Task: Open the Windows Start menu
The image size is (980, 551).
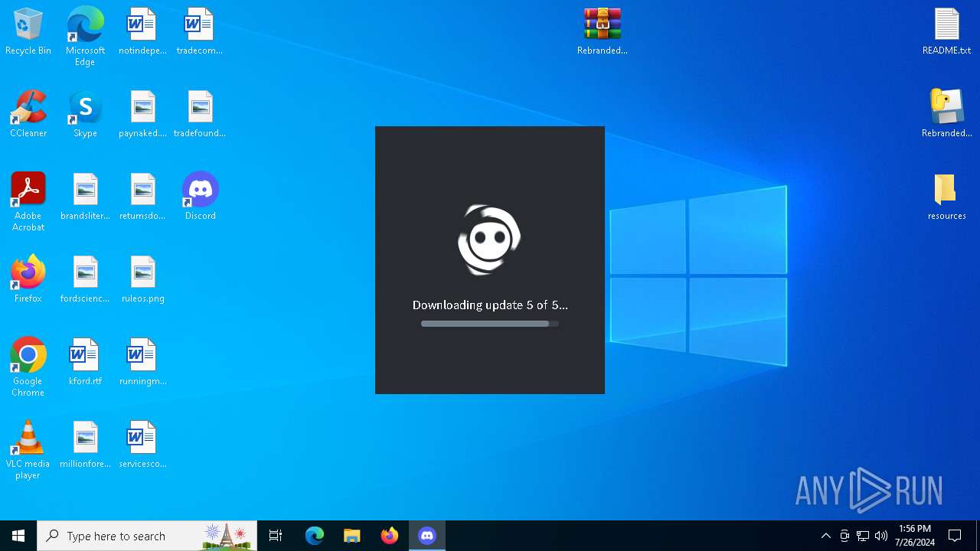Action: pyautogui.click(x=18, y=536)
